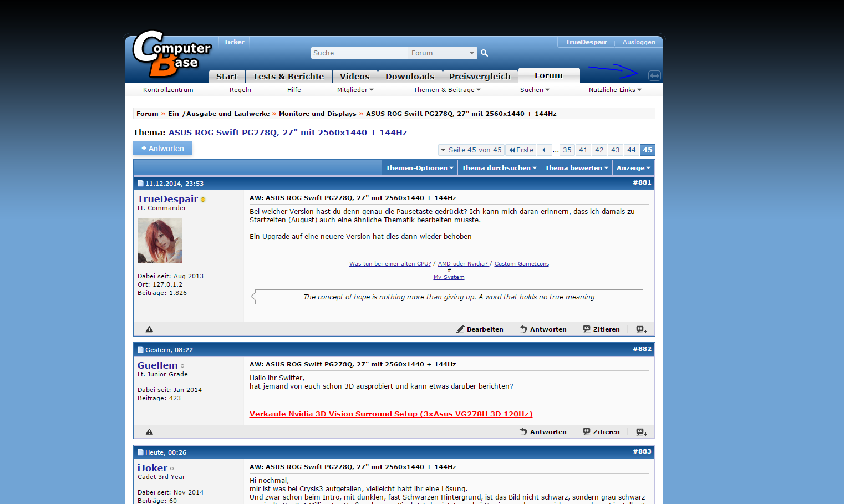The width and height of the screenshot is (844, 504).
Task: Click Guellem offline status indicator
Action: coord(182,366)
